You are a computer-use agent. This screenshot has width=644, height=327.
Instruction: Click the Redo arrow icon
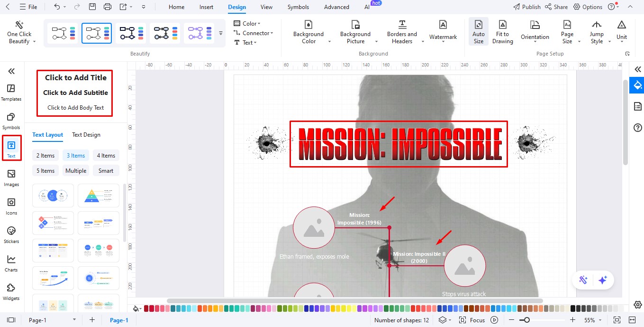point(76,7)
